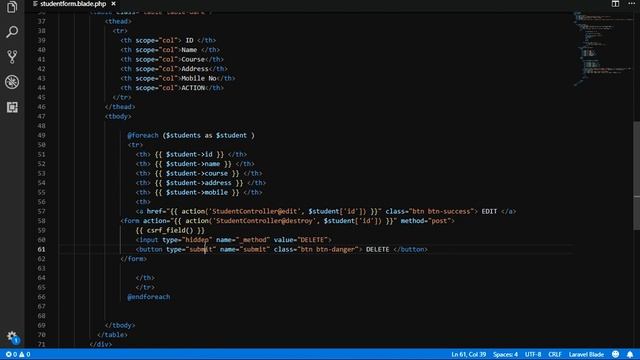
Task: Click $student->course on line 53
Action: [x=197, y=173]
